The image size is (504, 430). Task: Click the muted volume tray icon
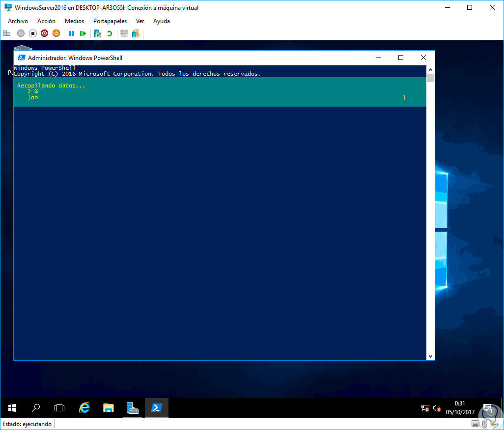[x=437, y=408]
